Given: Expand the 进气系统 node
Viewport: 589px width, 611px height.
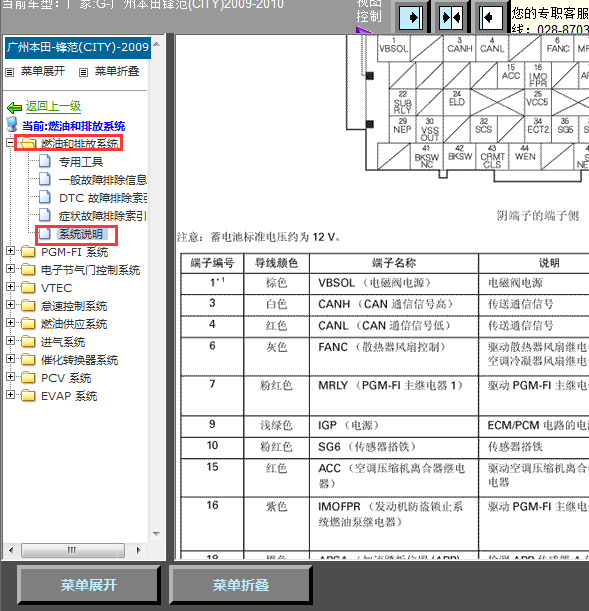Looking at the screenshot, I should 11,341.
